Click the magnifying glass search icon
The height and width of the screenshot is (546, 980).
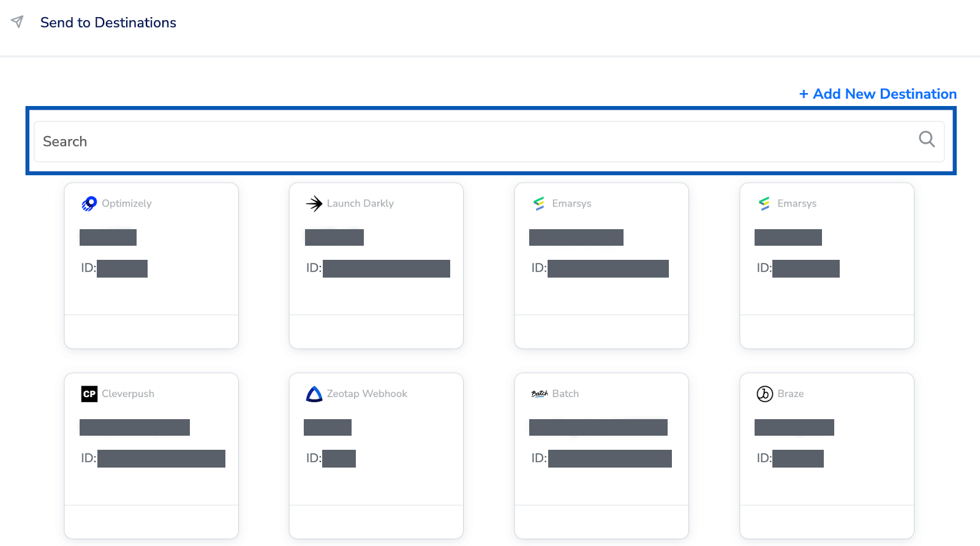pyautogui.click(x=927, y=139)
